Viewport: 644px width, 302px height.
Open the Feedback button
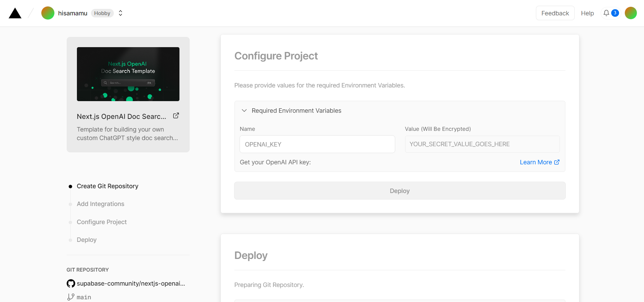pos(555,13)
